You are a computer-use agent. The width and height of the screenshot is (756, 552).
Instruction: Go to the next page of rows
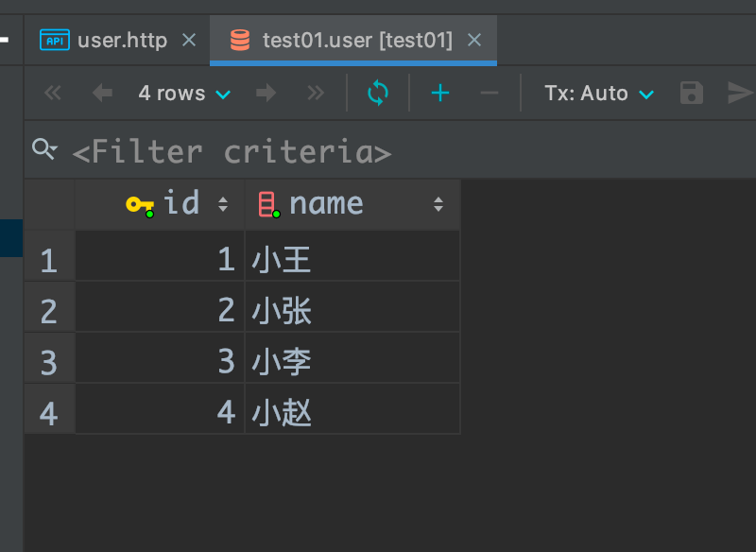click(x=266, y=93)
